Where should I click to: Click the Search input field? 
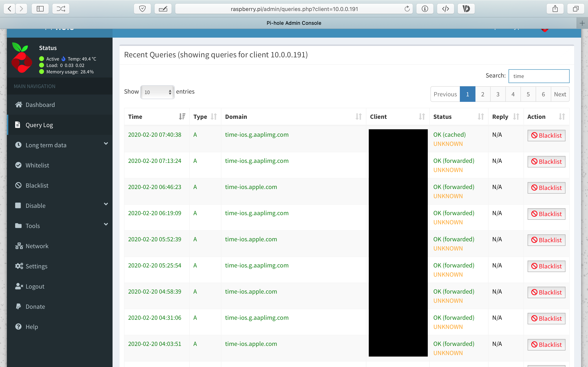coord(539,76)
